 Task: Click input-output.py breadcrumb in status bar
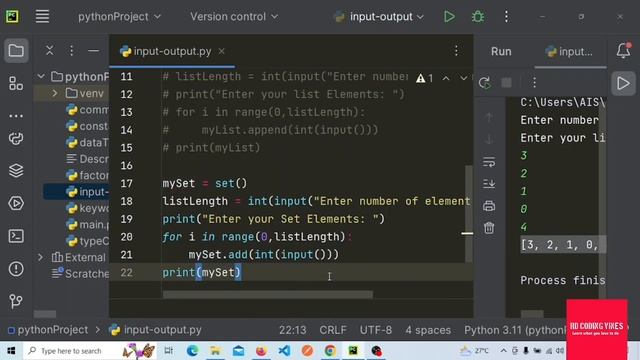(x=156, y=330)
